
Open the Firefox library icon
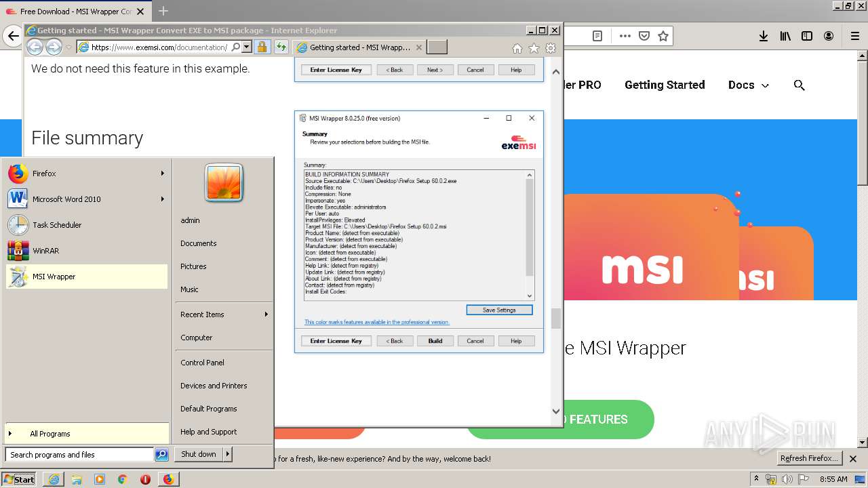pos(785,36)
